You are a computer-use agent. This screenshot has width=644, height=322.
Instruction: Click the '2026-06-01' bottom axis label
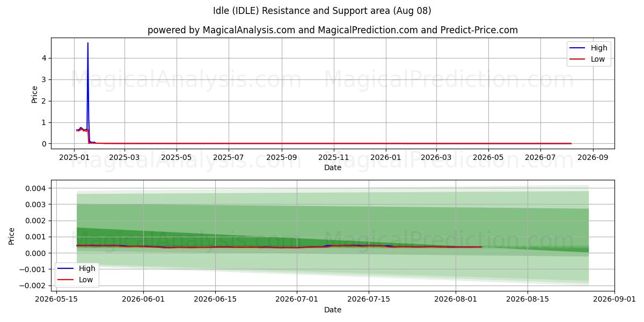click(x=143, y=300)
